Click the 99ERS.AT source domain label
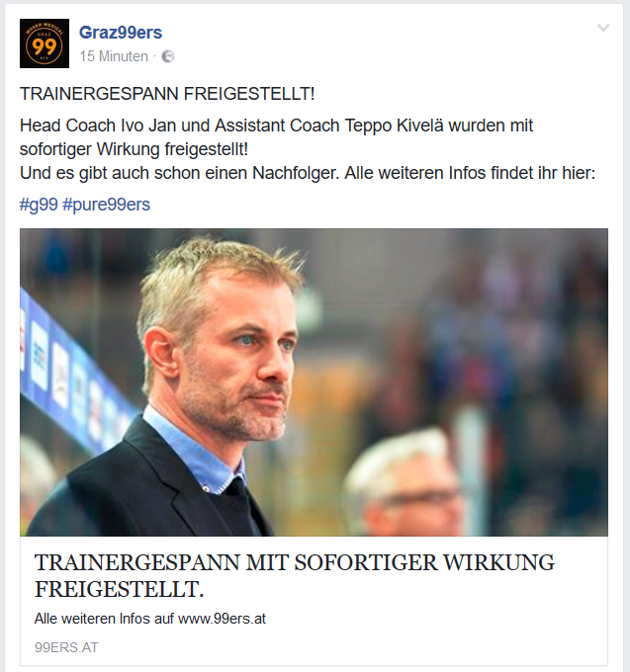 point(66,647)
